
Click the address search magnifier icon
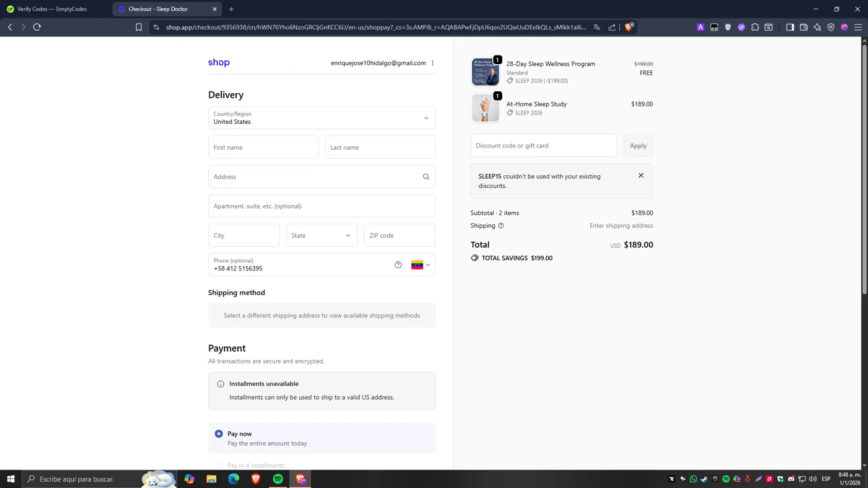click(426, 177)
